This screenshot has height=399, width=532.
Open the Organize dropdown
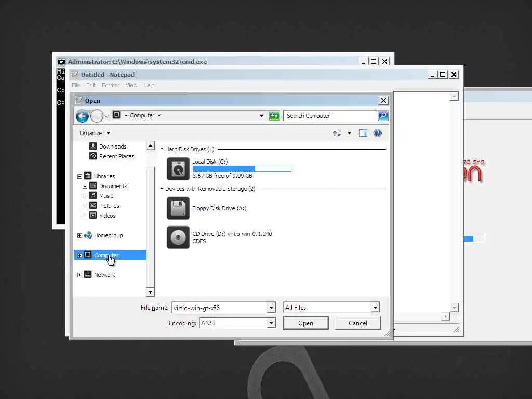[x=95, y=133]
